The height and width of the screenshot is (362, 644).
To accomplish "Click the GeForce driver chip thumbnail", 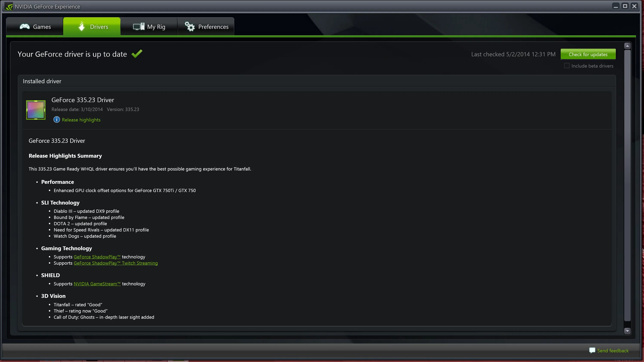I will click(36, 110).
